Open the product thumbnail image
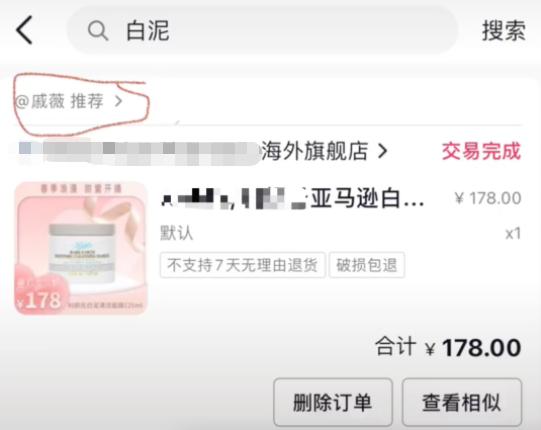541x430 pixels. pos(81,248)
